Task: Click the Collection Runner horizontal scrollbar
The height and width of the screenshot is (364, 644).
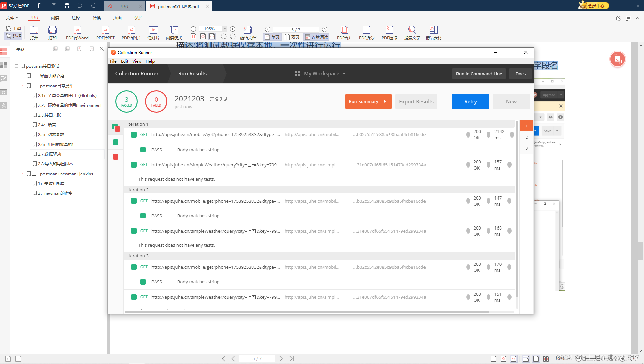Action: (x=307, y=312)
